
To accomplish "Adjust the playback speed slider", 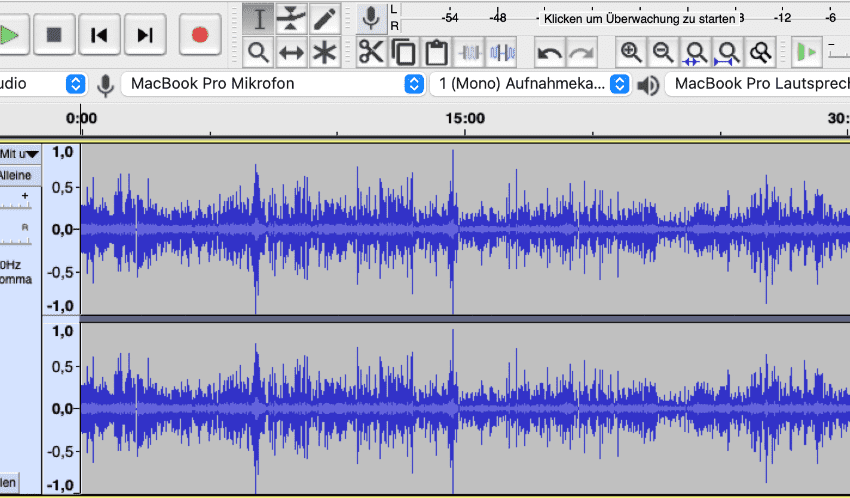I will [x=839, y=53].
